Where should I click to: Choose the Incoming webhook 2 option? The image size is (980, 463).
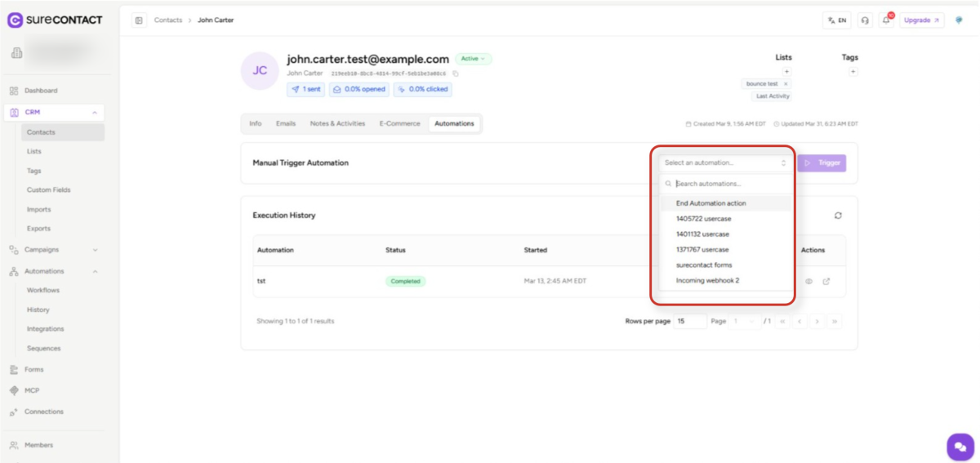[726, 281]
